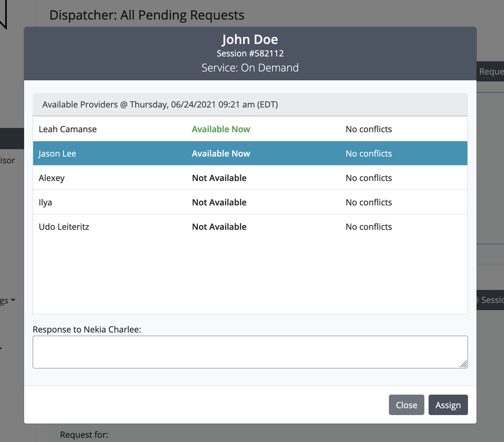Viewport: 504px width, 442px height.
Task: Click the highlighted dark sidebar item on left
Action: 12,138
